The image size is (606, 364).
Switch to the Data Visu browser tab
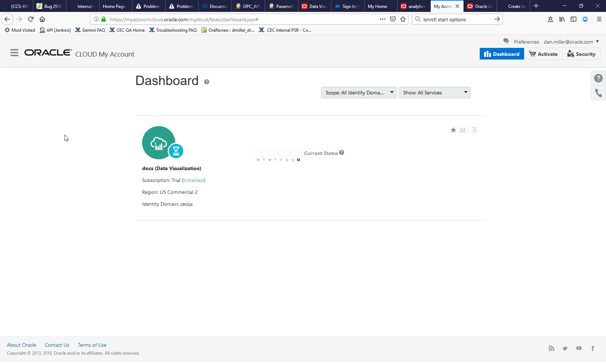click(x=315, y=6)
